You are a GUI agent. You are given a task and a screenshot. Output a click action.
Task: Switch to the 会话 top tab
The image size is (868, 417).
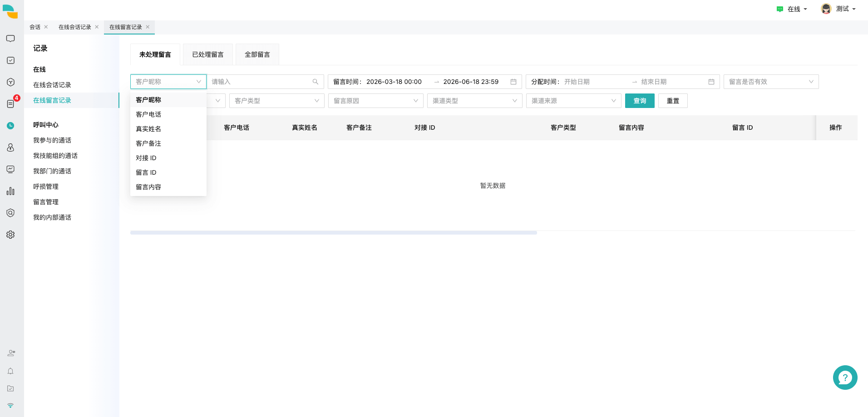pos(35,27)
